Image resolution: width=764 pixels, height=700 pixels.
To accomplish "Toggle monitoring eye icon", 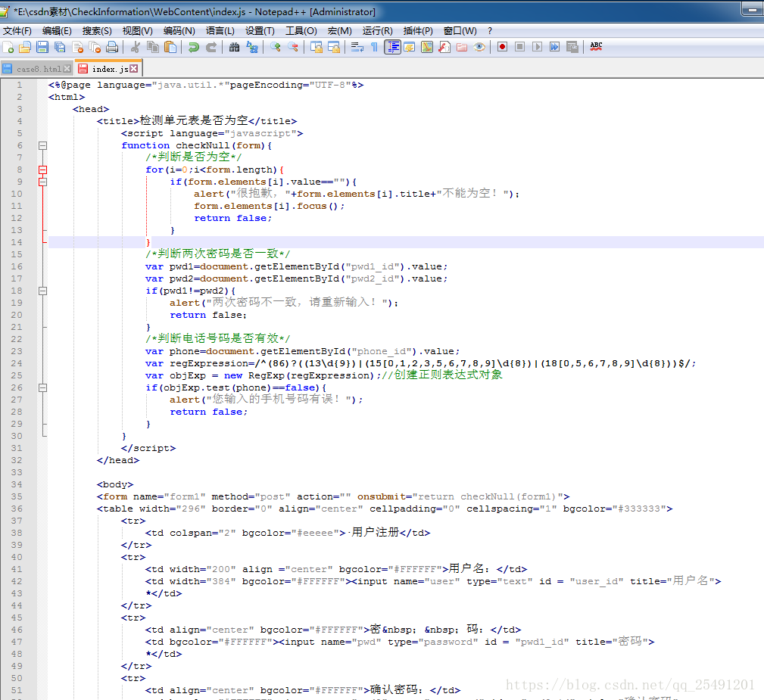I will (479, 47).
